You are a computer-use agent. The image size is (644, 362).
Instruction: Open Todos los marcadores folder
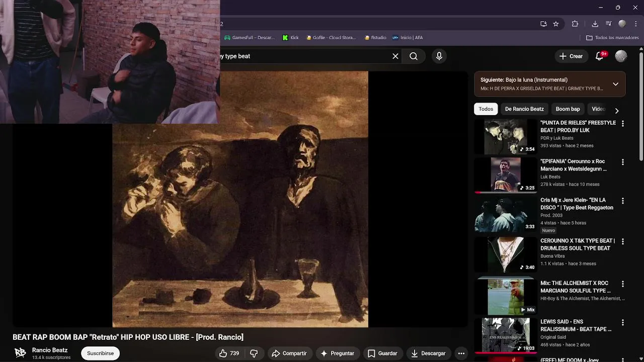(612, 38)
